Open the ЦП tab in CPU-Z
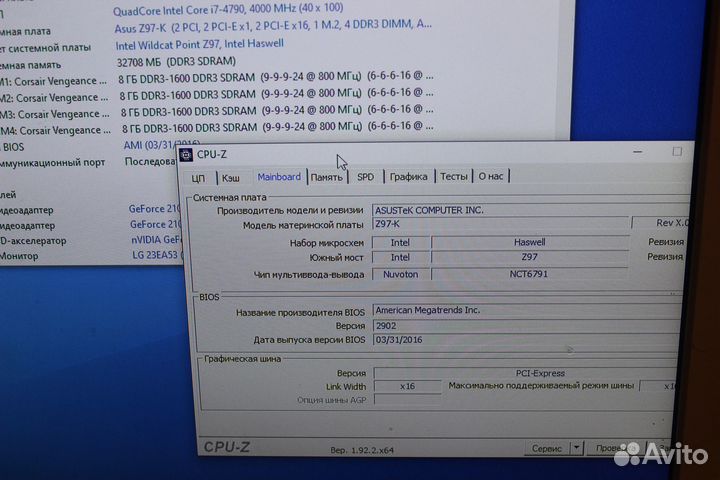This screenshot has height=480, width=720. pos(198,178)
